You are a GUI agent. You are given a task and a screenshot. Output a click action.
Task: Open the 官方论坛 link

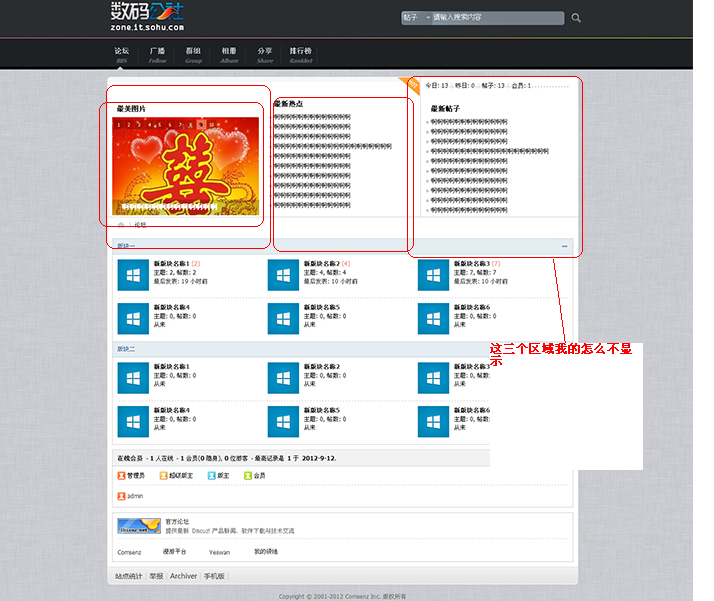tap(177, 522)
